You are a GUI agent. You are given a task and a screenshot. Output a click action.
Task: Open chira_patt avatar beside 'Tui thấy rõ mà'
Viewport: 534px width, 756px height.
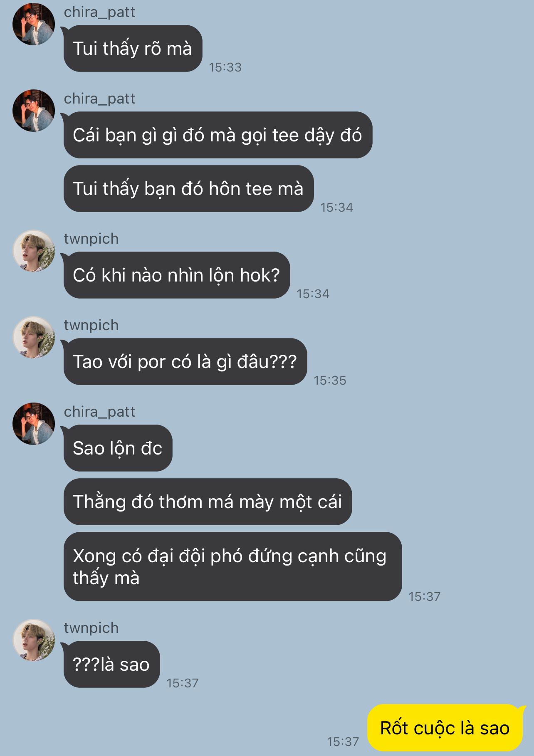tap(34, 24)
